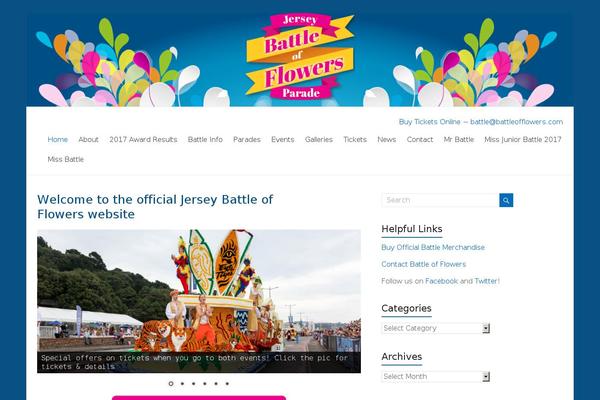Click the Helpful Links heading
The height and width of the screenshot is (400, 600).
pyautogui.click(x=412, y=229)
